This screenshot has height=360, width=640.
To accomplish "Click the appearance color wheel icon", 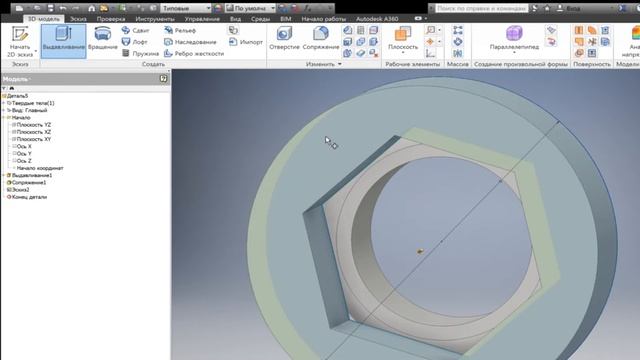I will click(218, 8).
